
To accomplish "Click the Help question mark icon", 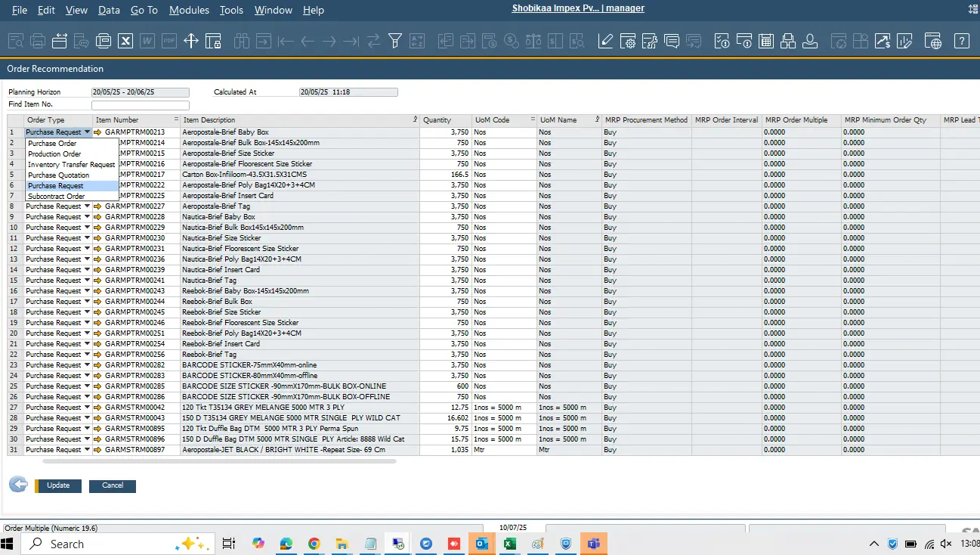I will pos(961,41).
